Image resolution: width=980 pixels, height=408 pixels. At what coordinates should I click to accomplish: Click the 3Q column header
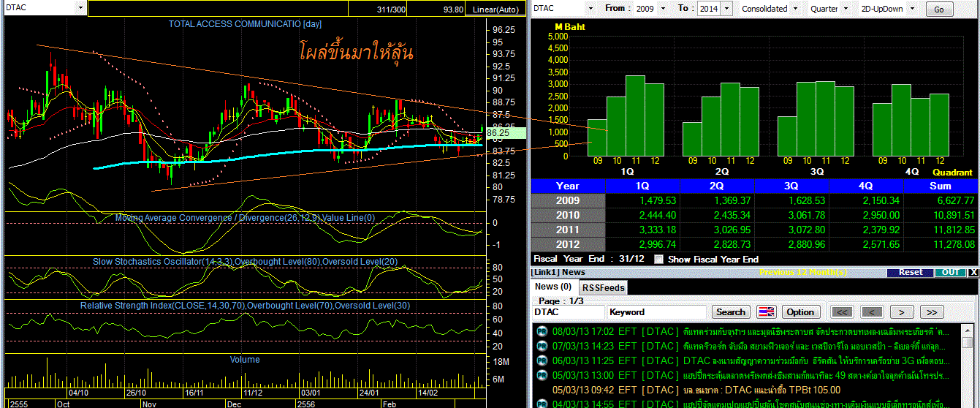click(791, 186)
